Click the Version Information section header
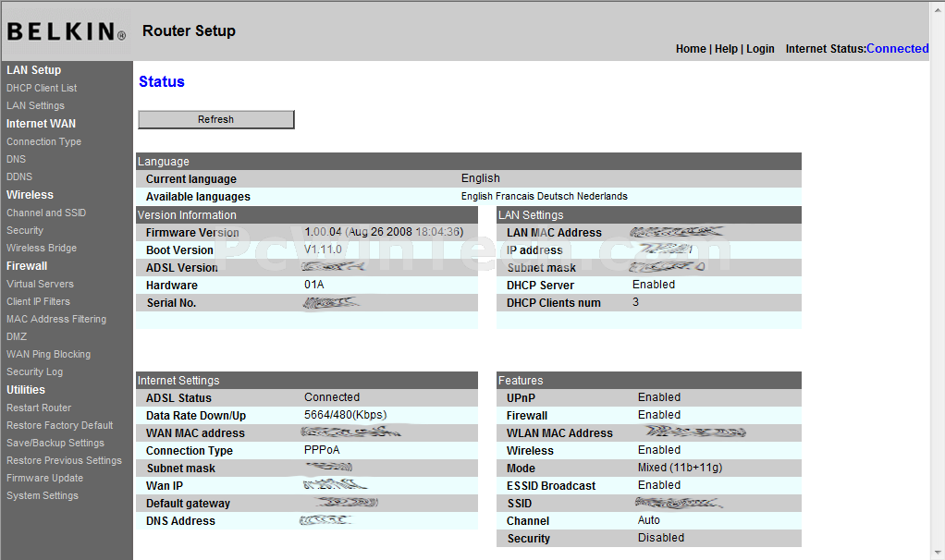The width and height of the screenshot is (945, 560). (x=307, y=215)
